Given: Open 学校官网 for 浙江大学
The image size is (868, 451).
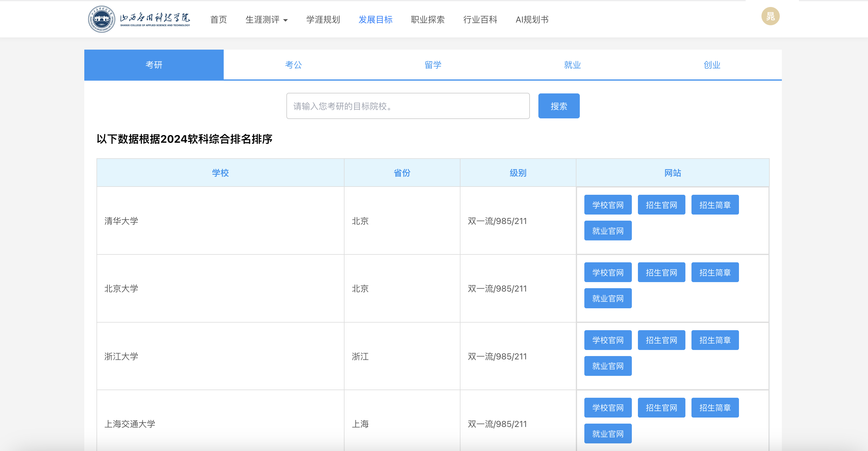Looking at the screenshot, I should 608,340.
